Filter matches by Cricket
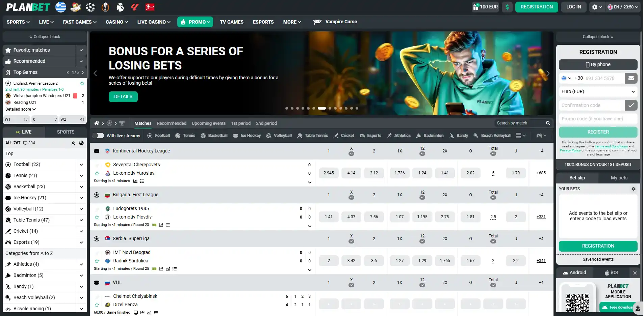644x316 pixels. click(x=343, y=136)
